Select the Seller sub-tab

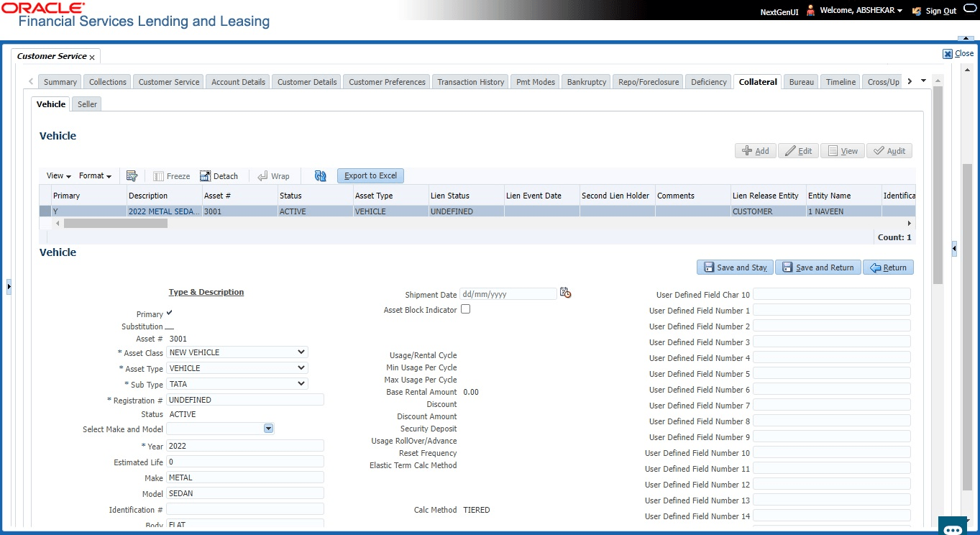coord(88,104)
